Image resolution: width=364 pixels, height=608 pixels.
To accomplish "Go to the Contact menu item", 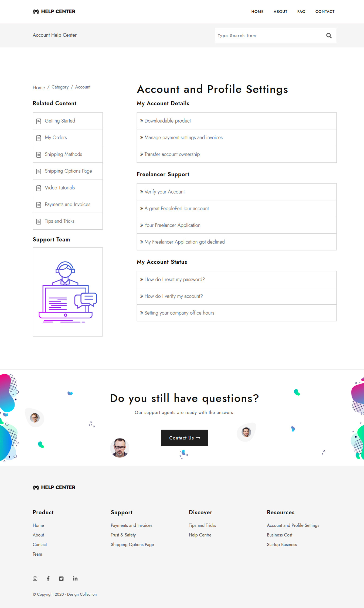I will coord(325,12).
